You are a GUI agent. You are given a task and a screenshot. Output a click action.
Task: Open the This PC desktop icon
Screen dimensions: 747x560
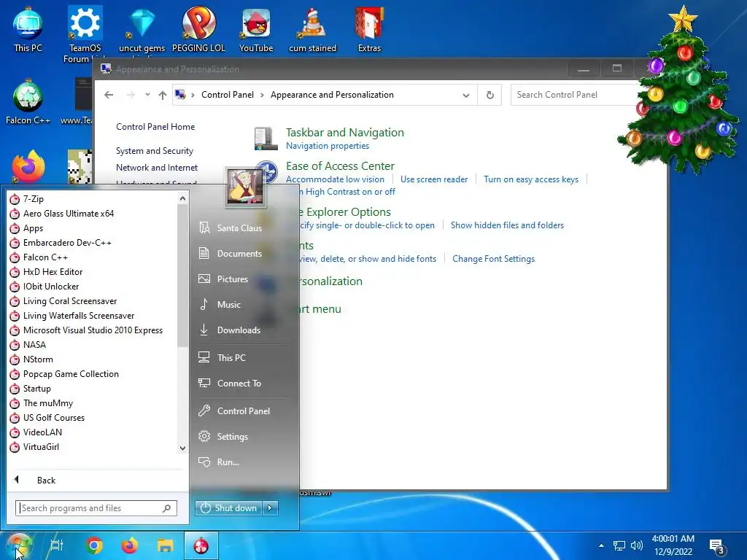coord(28,28)
